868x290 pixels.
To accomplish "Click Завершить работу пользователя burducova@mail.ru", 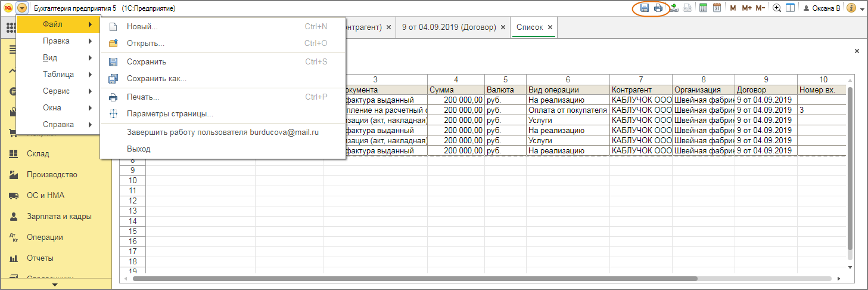I will pos(223,132).
